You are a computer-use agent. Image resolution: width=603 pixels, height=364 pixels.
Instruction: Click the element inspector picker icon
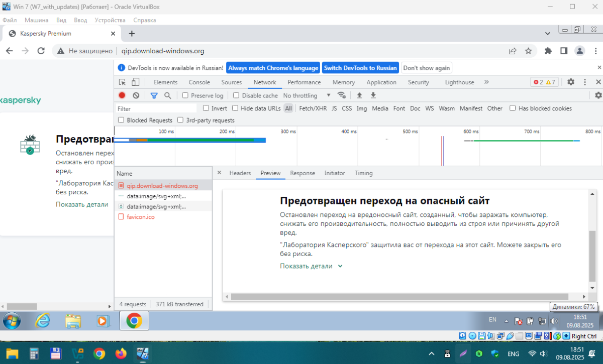click(x=122, y=82)
